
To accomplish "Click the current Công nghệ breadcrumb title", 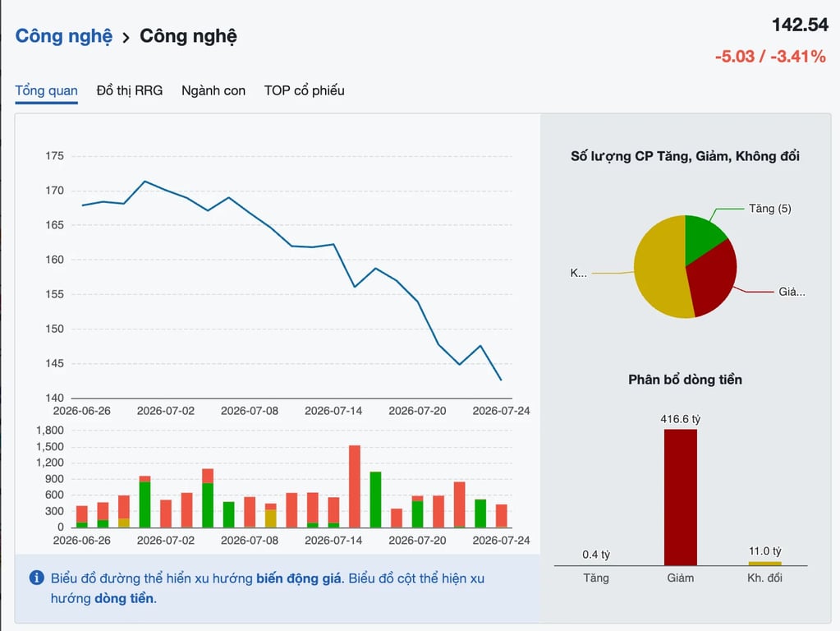I will [188, 36].
